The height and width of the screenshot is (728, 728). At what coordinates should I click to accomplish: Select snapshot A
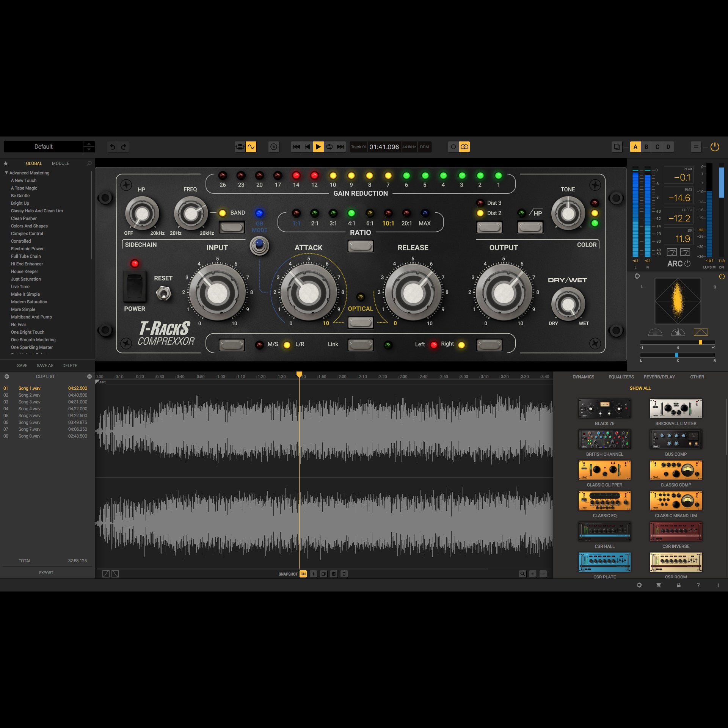(635, 147)
